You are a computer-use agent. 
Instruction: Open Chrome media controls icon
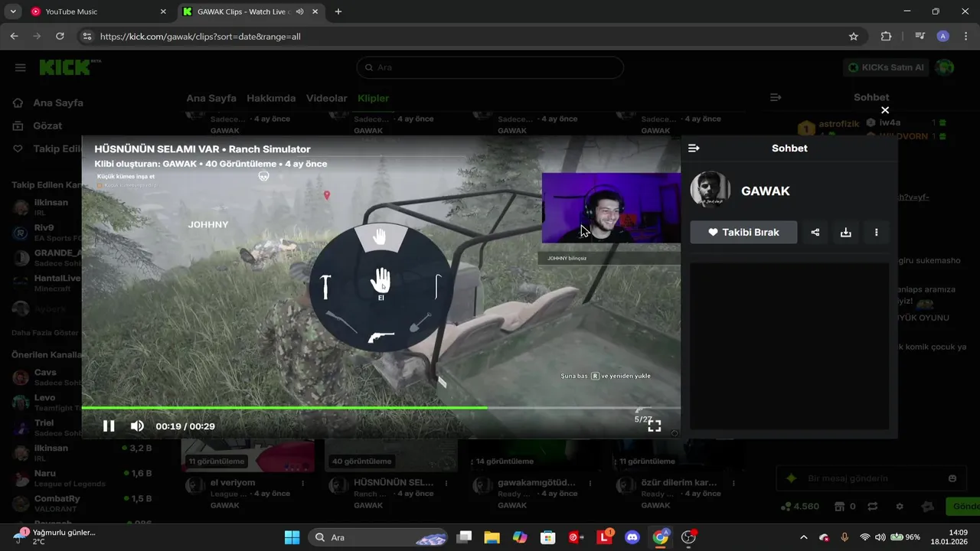(920, 36)
